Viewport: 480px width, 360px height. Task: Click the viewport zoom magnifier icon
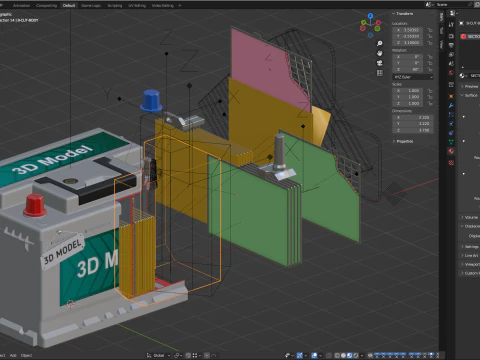[379, 43]
